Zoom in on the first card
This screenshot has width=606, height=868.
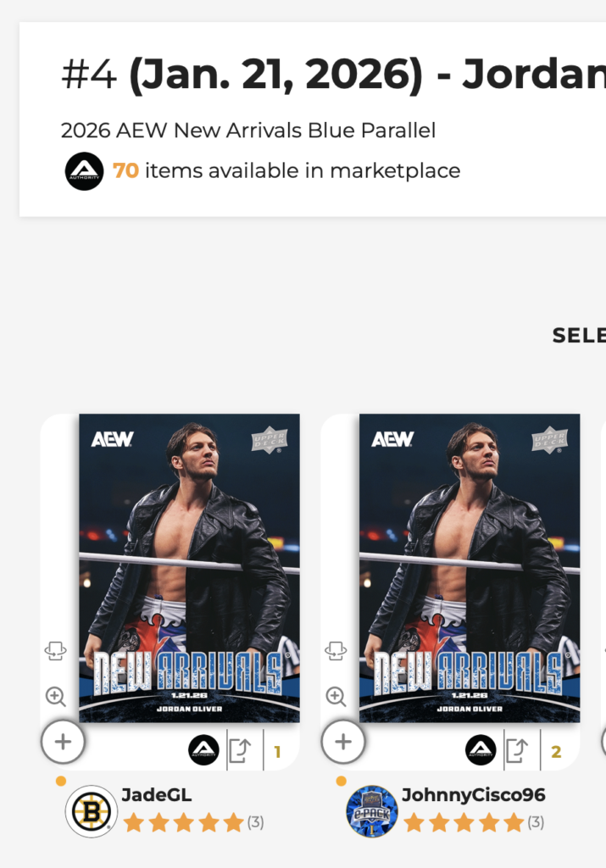[55, 697]
